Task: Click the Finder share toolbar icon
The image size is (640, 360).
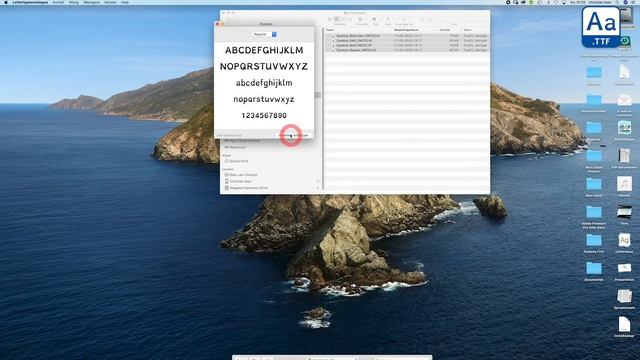Action: 388,19
